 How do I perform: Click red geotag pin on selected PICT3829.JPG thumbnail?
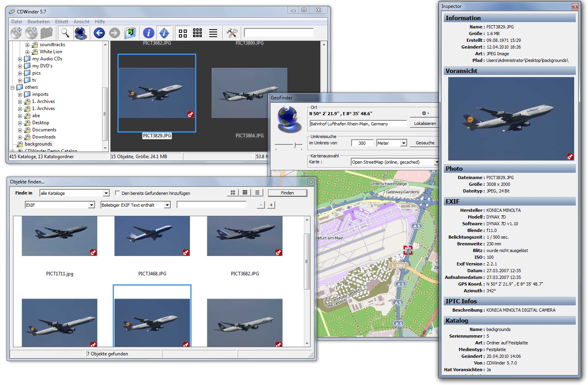191,114
